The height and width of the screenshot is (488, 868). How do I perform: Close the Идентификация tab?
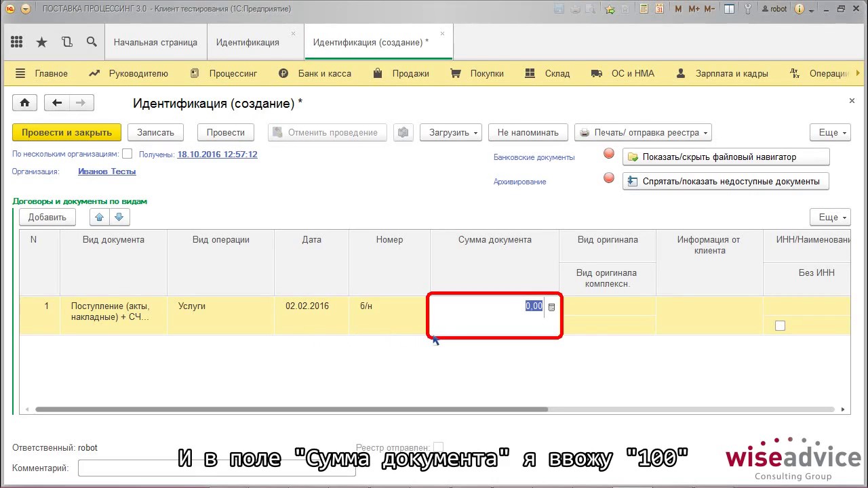coord(293,33)
